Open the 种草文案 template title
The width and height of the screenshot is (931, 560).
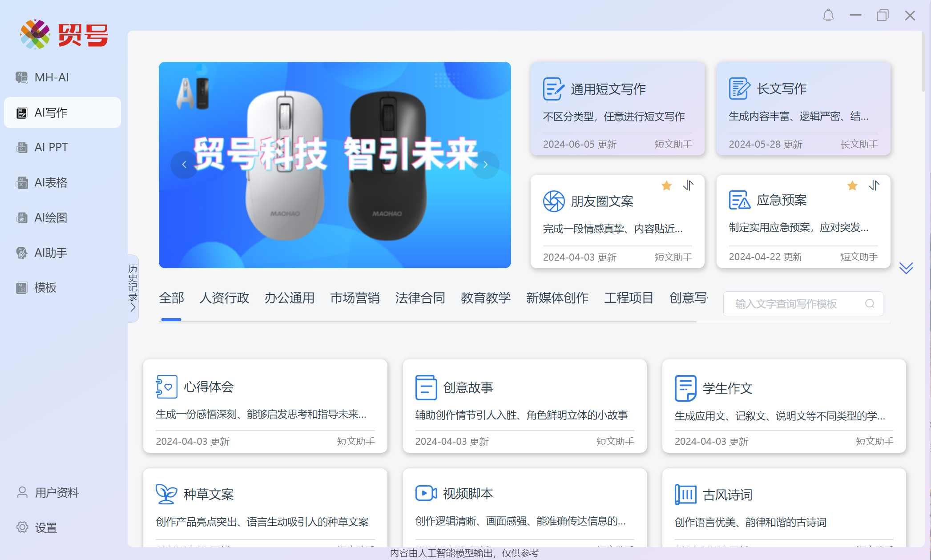pos(209,494)
